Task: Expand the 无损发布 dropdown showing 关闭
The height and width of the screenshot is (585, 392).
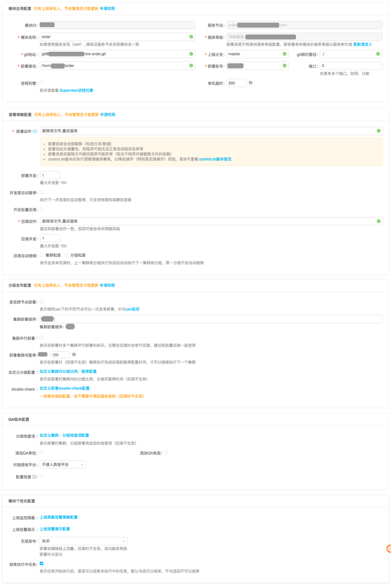Action: tap(84, 541)
